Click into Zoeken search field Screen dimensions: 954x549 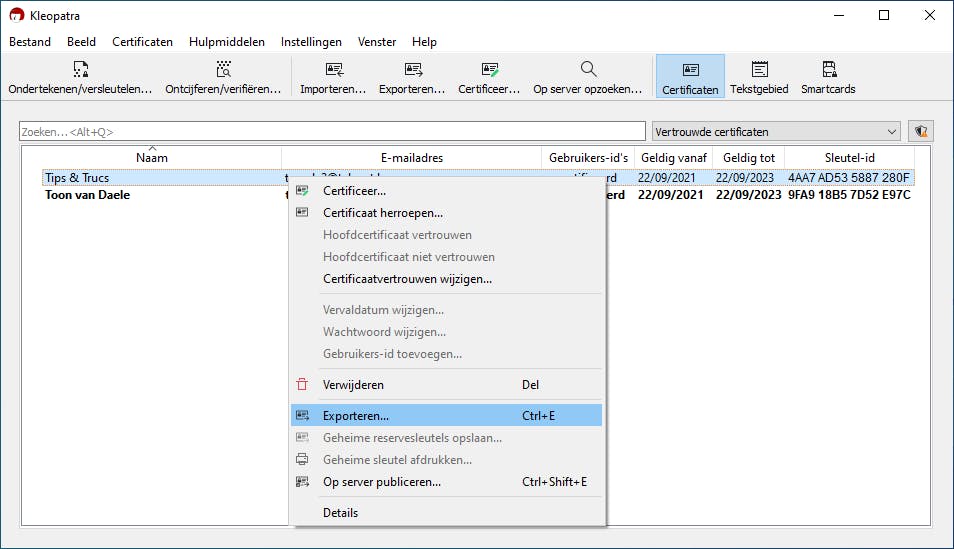pos(332,131)
